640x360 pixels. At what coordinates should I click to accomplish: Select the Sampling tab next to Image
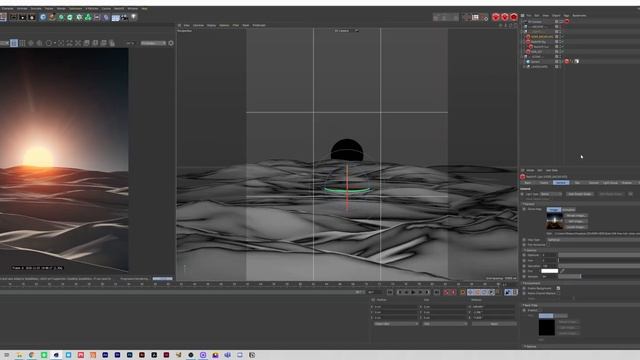[x=569, y=209]
